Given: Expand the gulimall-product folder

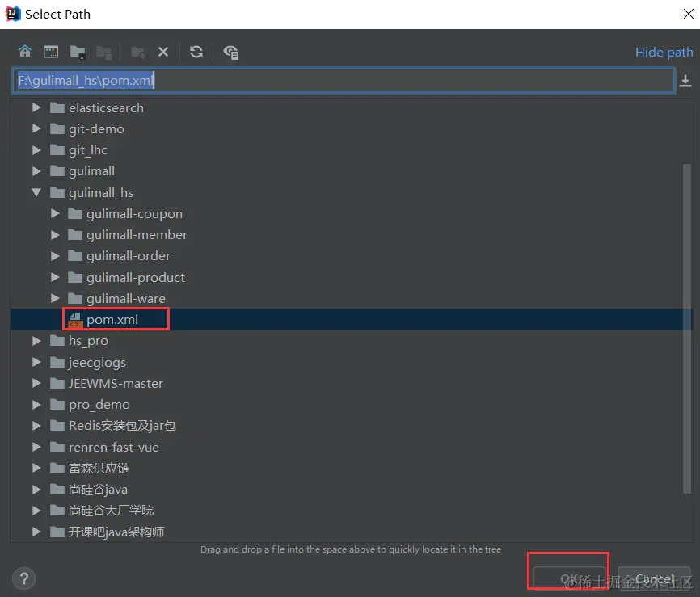Looking at the screenshot, I should (x=55, y=277).
